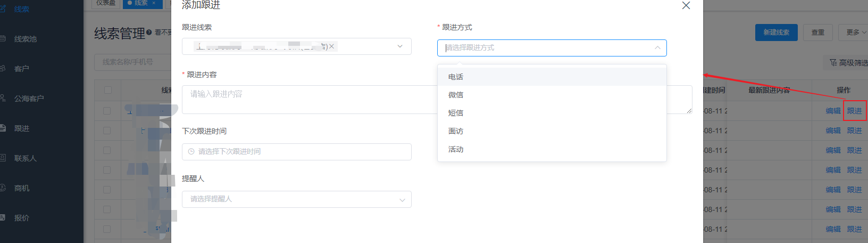Click the 商机 icon in the sidebar
868x243 pixels.
click(3, 188)
